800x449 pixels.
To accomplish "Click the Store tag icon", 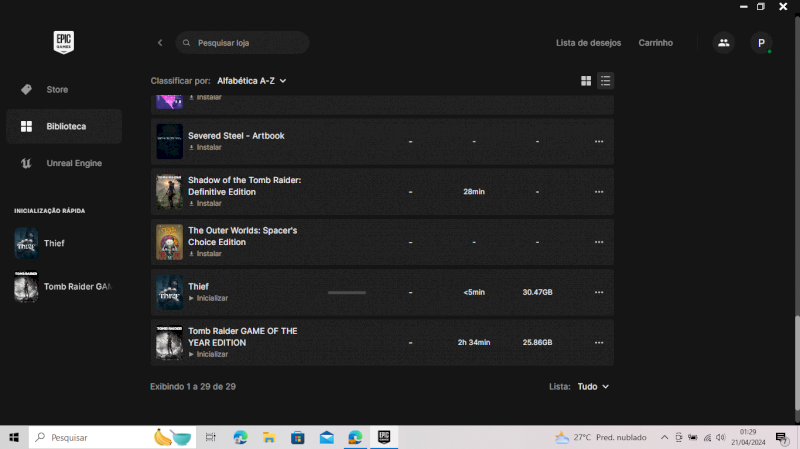I will coord(27,89).
